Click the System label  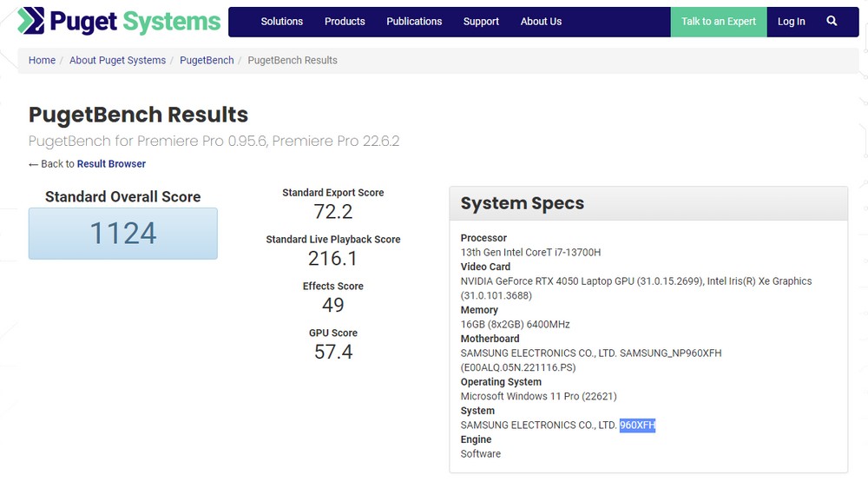pos(477,411)
